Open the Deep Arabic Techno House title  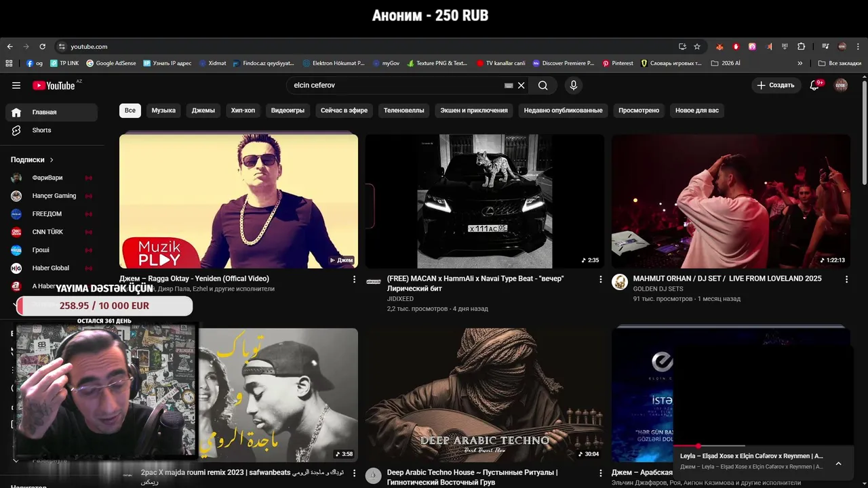tap(473, 477)
